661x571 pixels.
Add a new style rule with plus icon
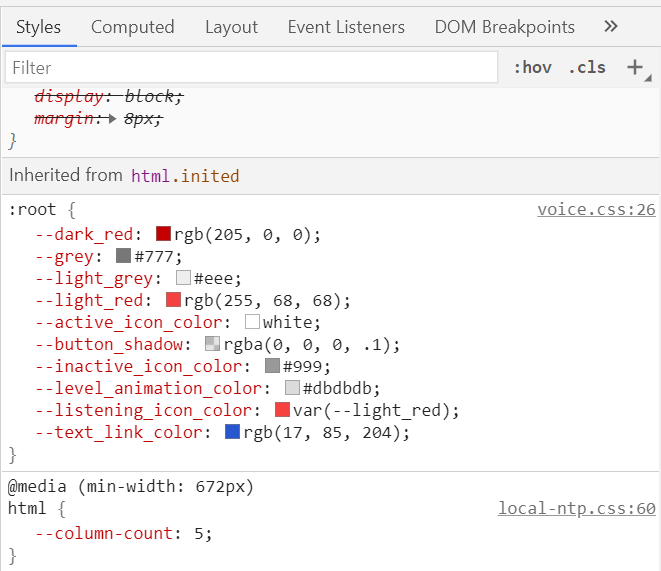pos(635,67)
